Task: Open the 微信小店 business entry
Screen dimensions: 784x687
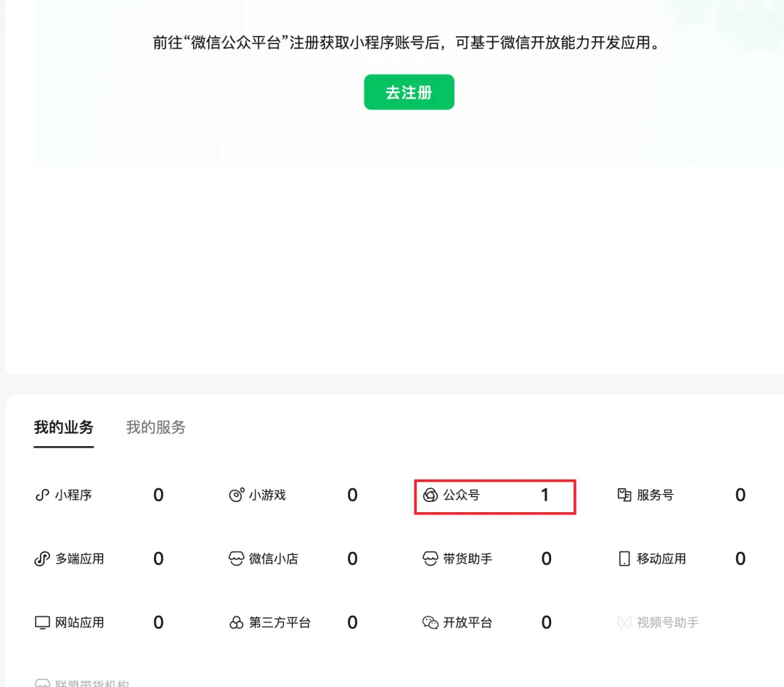Action: pos(274,559)
